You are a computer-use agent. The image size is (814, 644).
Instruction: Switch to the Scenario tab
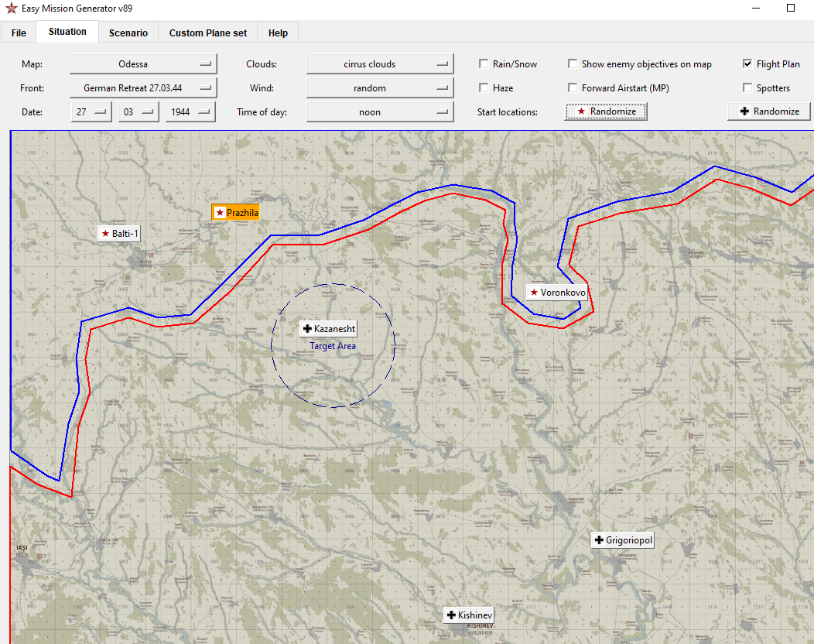pyautogui.click(x=128, y=33)
